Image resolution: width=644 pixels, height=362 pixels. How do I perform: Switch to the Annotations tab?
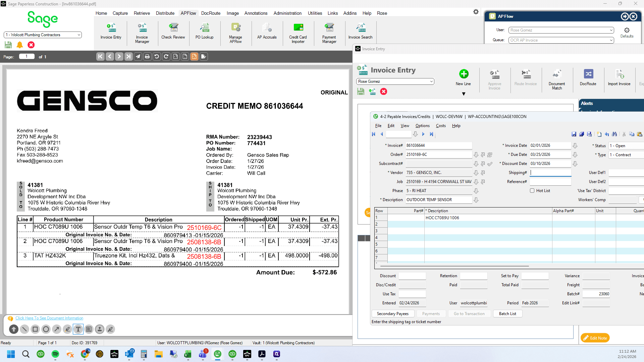(x=256, y=13)
